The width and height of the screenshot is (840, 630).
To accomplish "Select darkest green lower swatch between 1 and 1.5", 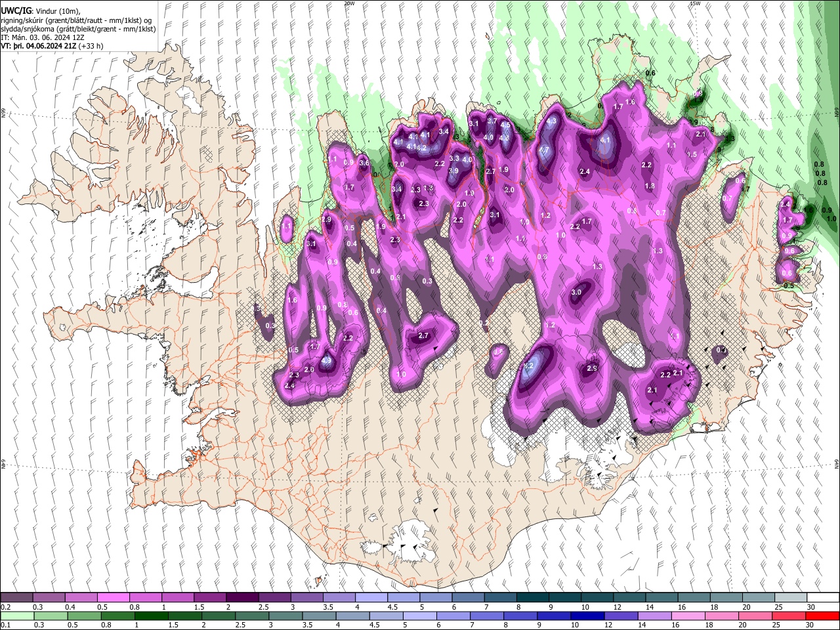I will [x=150, y=616].
